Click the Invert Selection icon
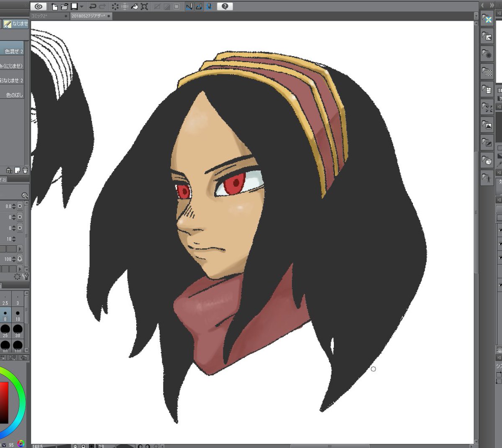 [167, 6]
